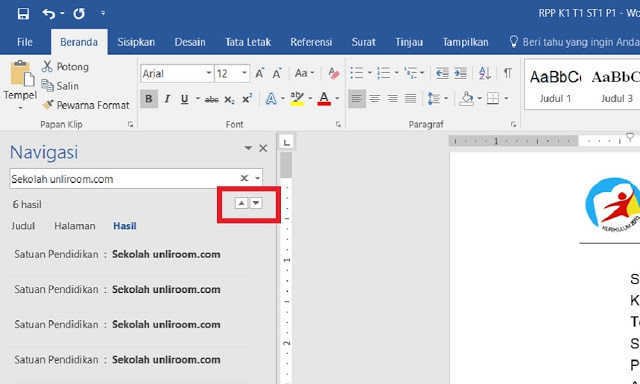Open the Arial font name dropdown

[209, 73]
